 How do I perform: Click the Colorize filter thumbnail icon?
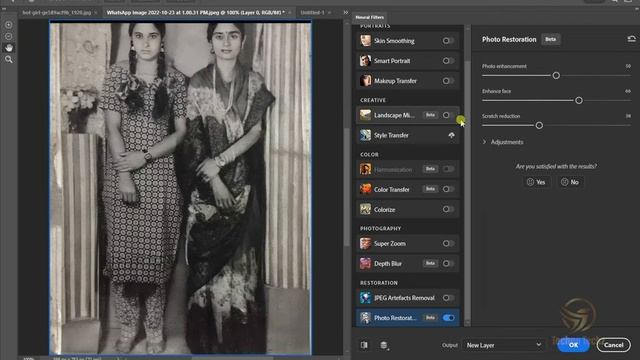(x=365, y=209)
